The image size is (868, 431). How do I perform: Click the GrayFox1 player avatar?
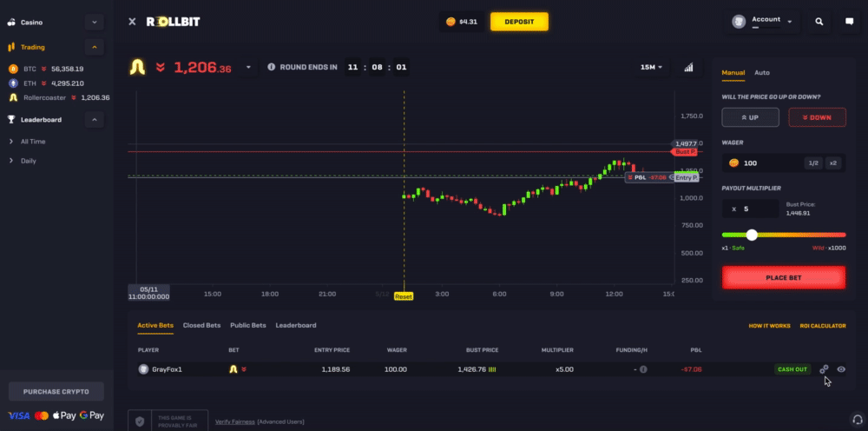pos(143,369)
